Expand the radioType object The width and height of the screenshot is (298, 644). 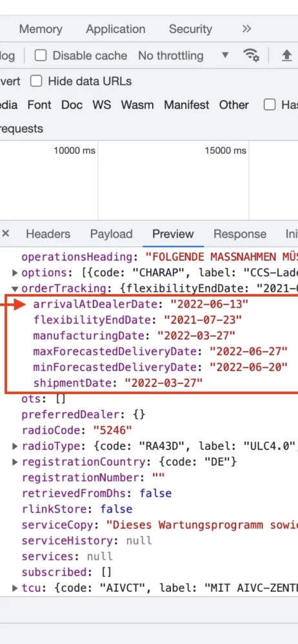(x=15, y=446)
